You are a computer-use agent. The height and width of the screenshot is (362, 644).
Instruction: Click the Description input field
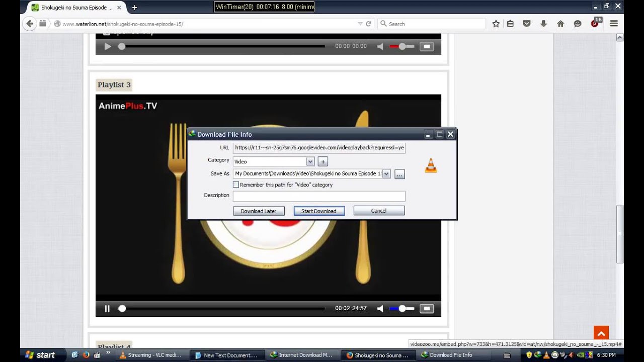pos(319,196)
